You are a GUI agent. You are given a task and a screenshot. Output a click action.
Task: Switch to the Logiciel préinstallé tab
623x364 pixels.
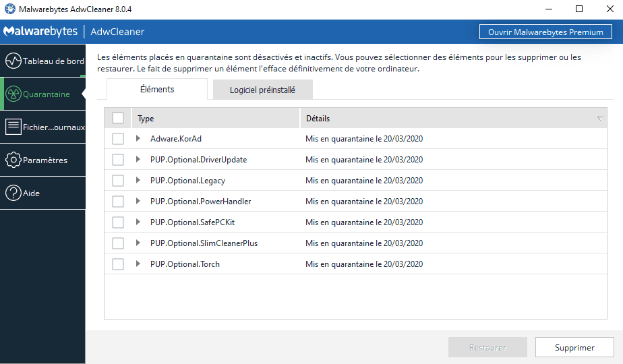(263, 90)
